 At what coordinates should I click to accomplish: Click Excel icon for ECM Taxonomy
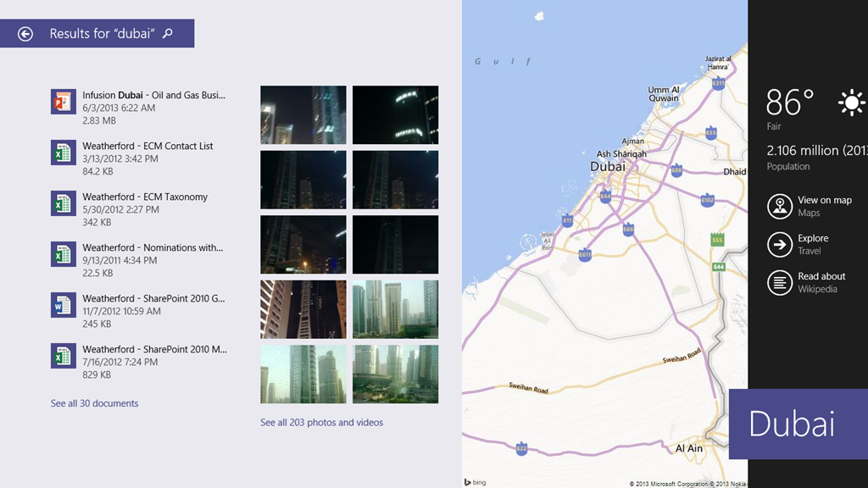[63, 203]
